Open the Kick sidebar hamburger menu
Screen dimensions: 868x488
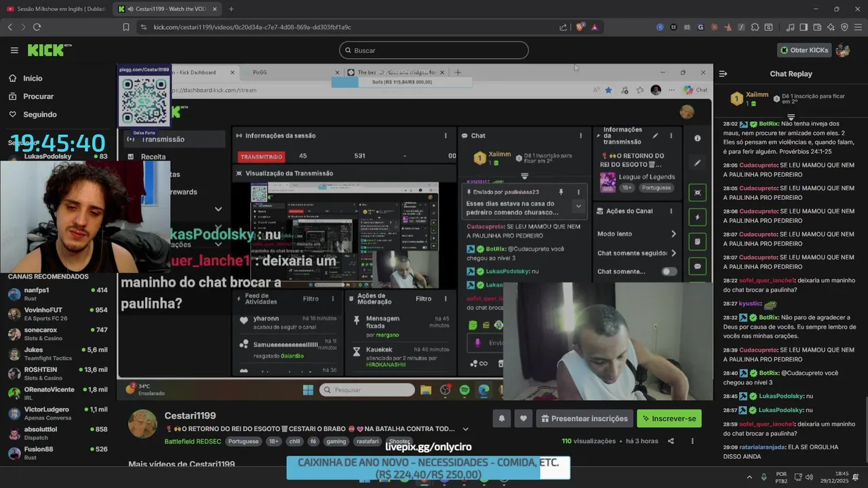coord(14,50)
